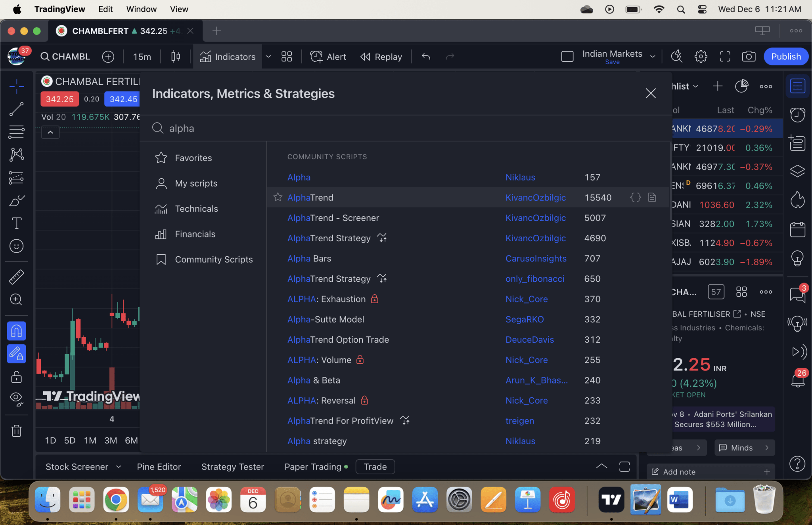
Task: Open KivancOzbilgic author link for AlphaTrend Screener
Action: click(535, 218)
